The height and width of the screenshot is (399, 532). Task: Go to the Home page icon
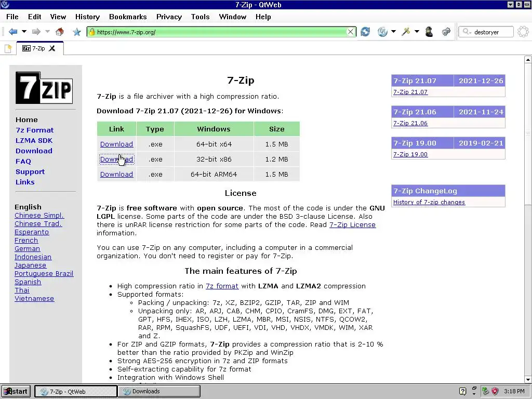pos(60,32)
